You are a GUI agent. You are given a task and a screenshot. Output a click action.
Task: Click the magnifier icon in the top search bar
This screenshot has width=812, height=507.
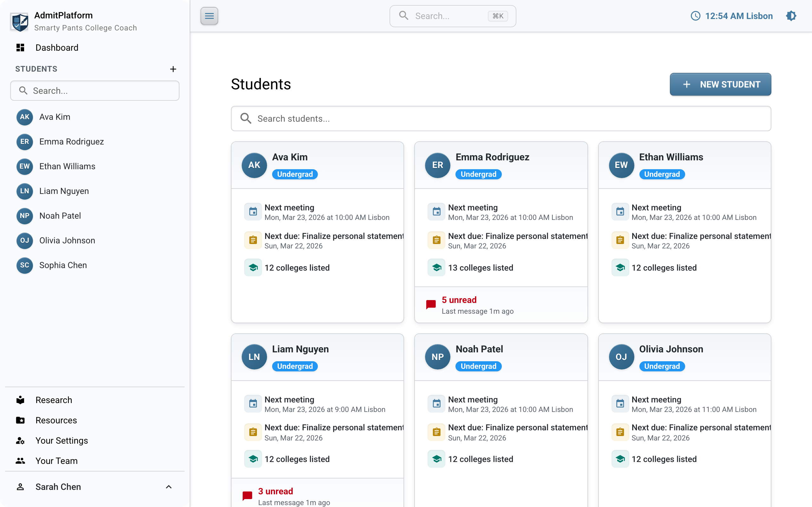[404, 16]
